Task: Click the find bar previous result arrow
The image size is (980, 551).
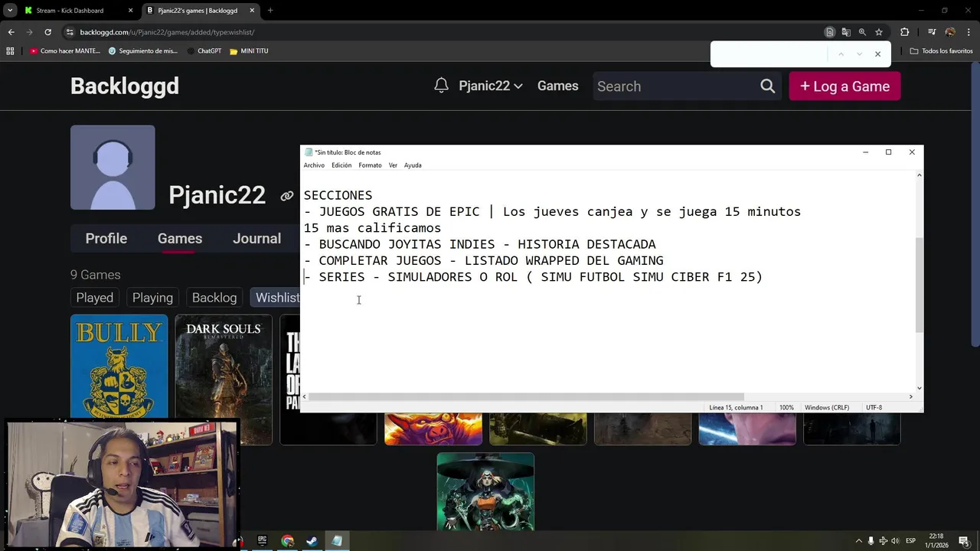Action: (x=841, y=54)
